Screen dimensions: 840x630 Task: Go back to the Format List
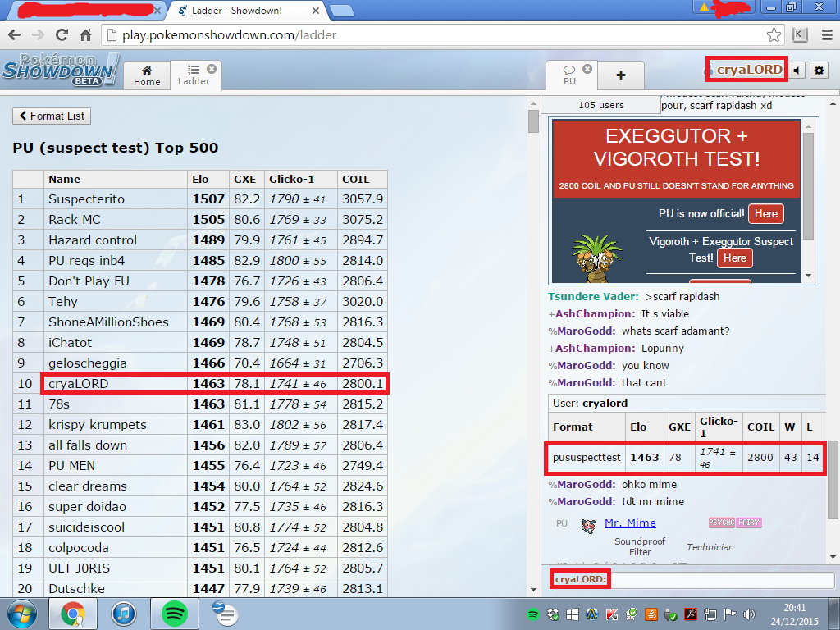pyautogui.click(x=52, y=116)
